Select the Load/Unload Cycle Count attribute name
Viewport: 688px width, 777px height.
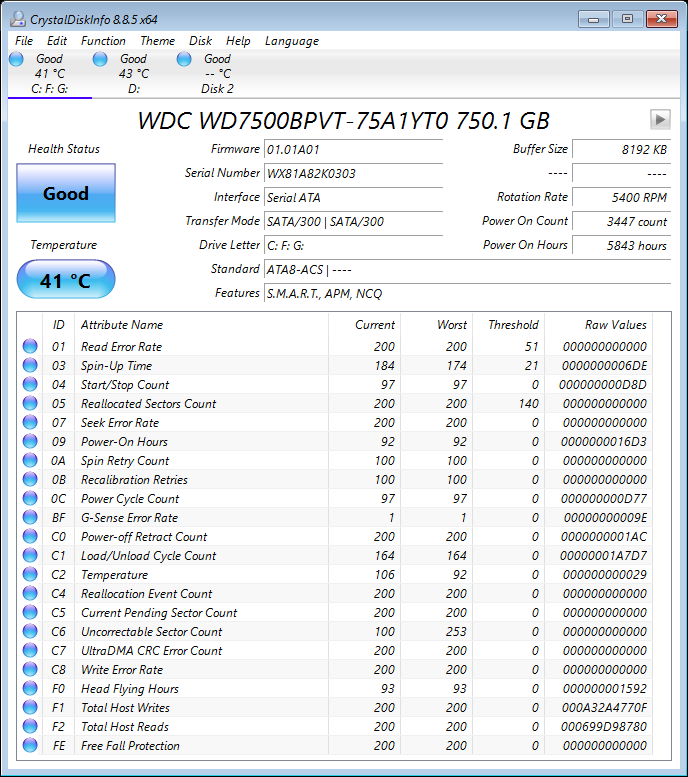[x=149, y=556]
